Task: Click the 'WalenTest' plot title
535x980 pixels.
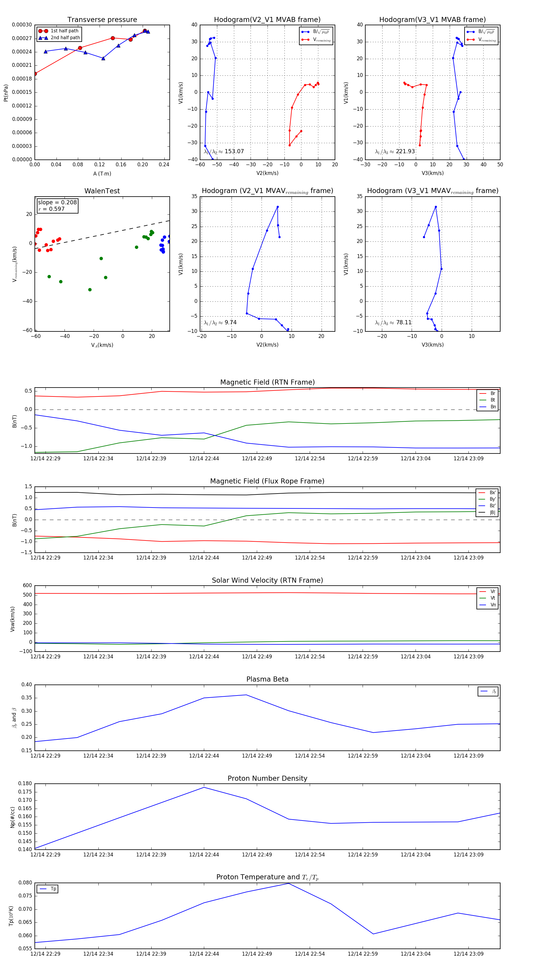Action: [102, 191]
